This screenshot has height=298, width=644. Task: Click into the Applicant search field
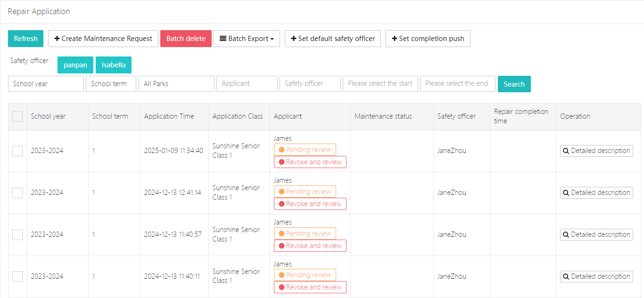pyautogui.click(x=247, y=84)
